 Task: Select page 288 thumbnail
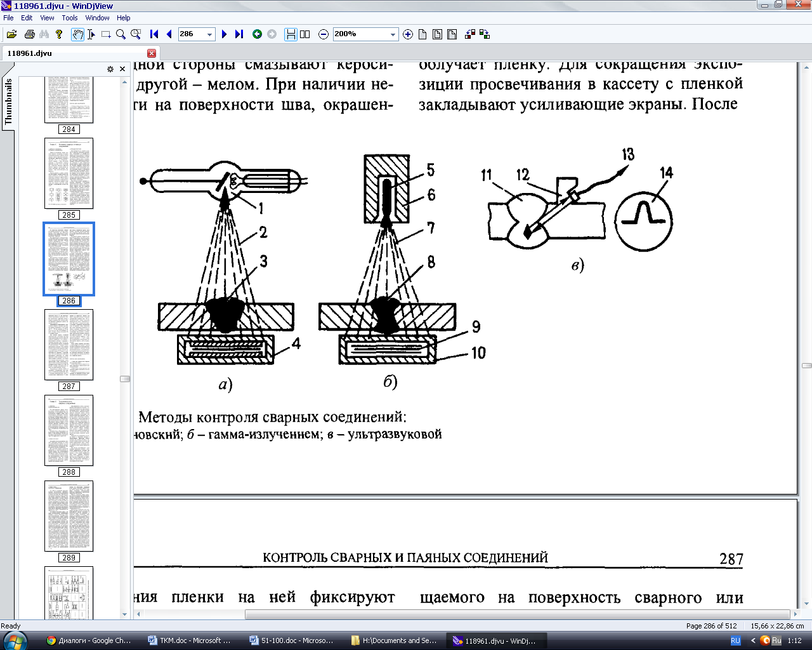tap(69, 430)
